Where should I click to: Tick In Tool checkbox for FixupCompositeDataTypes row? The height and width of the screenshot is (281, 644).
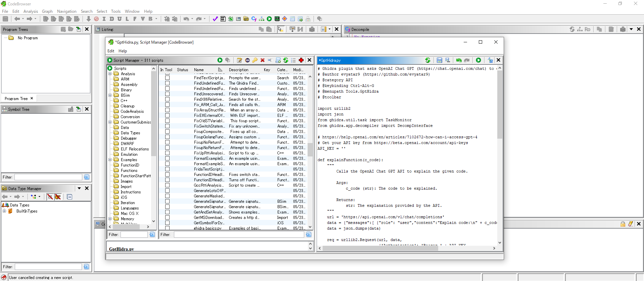(x=167, y=132)
